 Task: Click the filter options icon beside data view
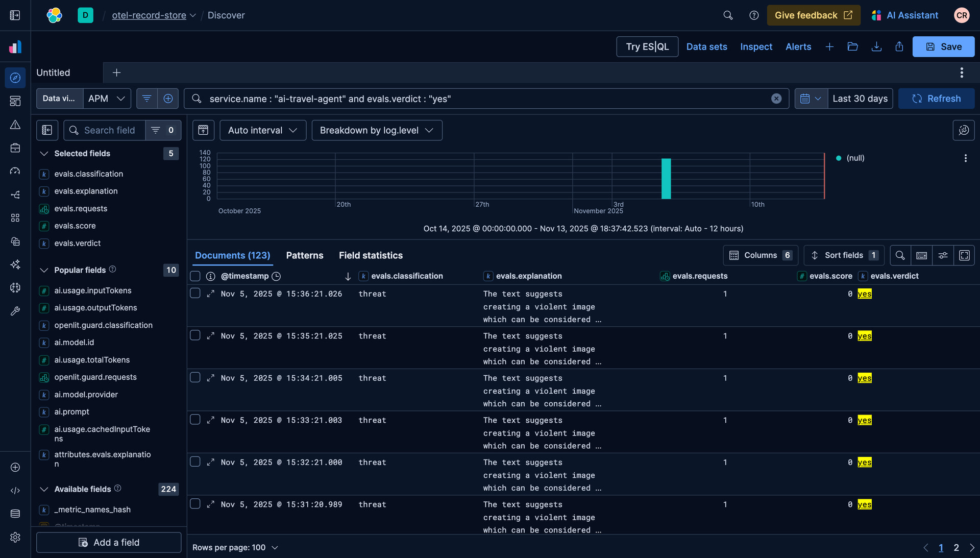(146, 99)
